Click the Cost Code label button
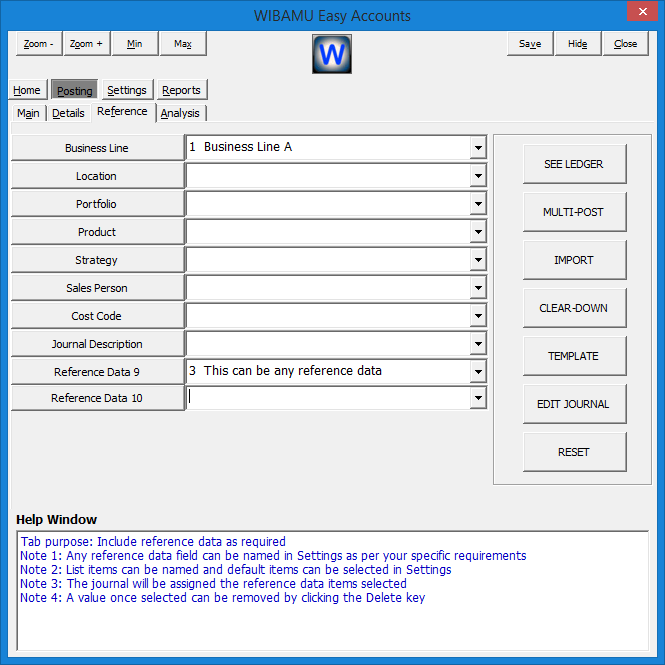The width and height of the screenshot is (665, 665). click(97, 316)
